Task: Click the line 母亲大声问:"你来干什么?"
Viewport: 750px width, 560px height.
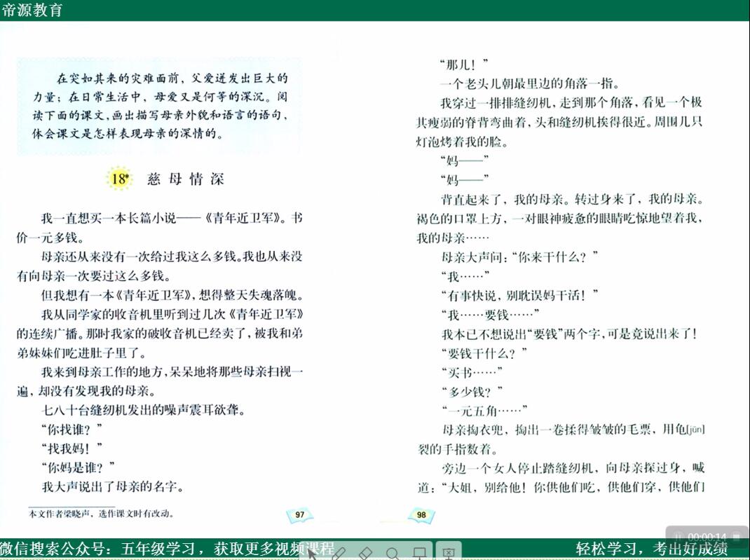Action: [520, 257]
